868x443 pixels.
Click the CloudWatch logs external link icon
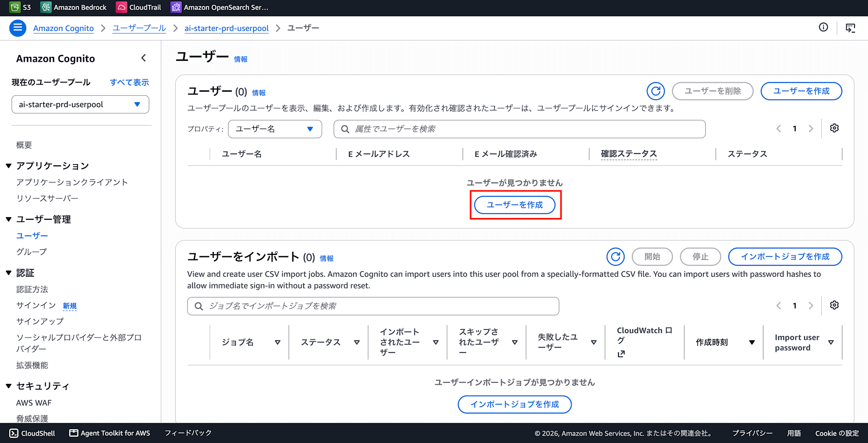tap(621, 354)
